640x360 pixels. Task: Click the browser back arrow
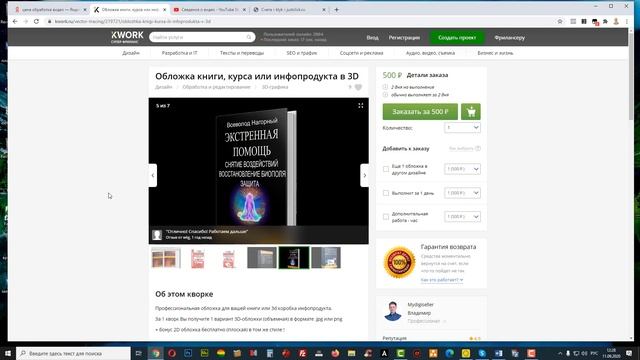[15, 21]
